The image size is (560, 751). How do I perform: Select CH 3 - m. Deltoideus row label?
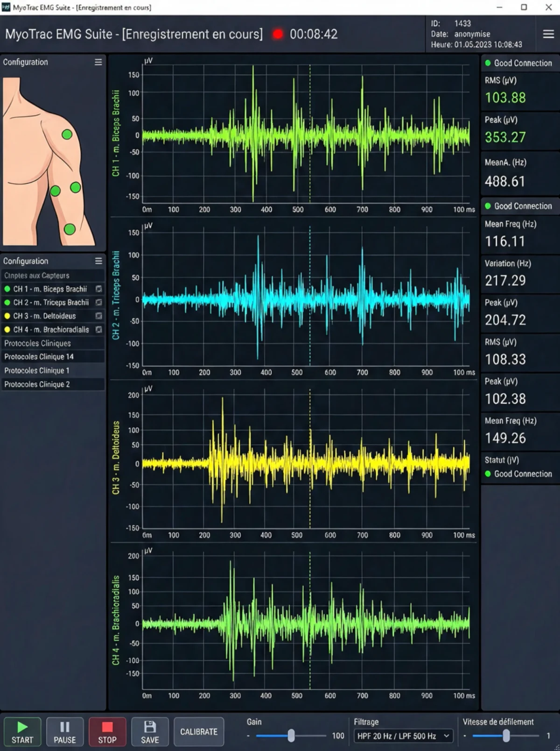coord(44,316)
